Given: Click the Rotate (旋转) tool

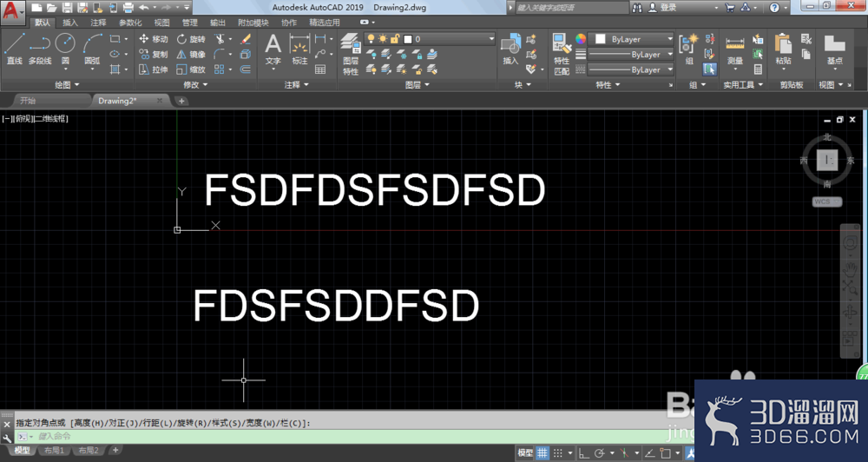Looking at the screenshot, I should click(190, 39).
